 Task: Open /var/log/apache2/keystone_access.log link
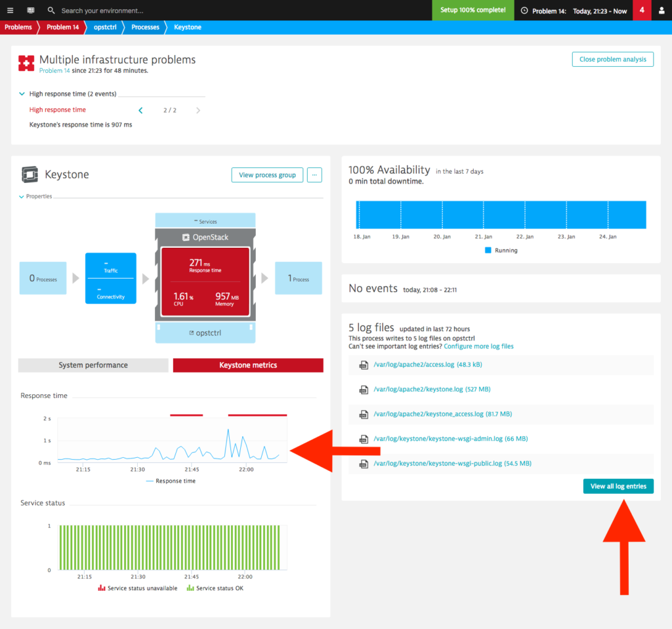(x=443, y=414)
